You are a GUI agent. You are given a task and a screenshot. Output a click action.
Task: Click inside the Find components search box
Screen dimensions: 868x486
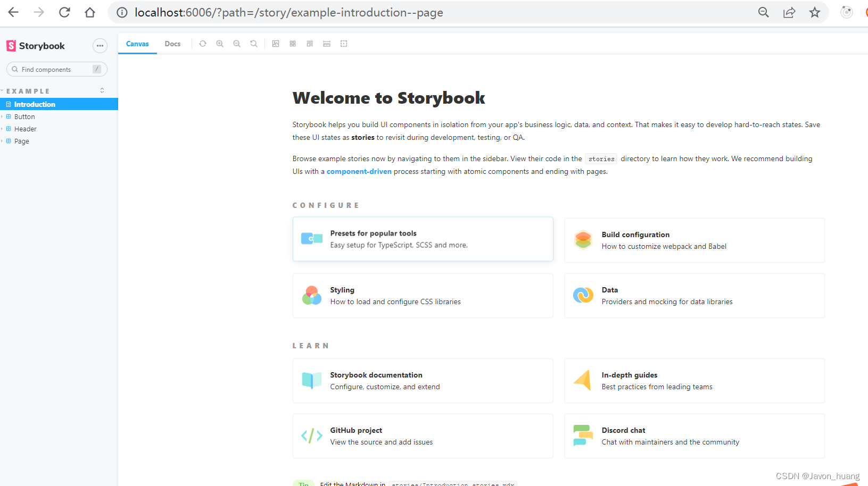tap(53, 69)
